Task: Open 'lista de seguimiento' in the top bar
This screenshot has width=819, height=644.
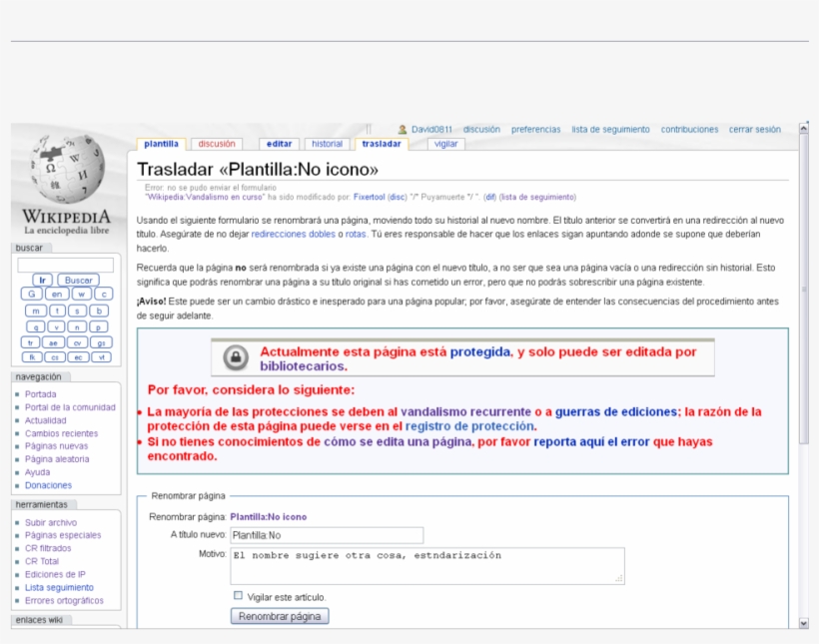Action: pyautogui.click(x=610, y=130)
